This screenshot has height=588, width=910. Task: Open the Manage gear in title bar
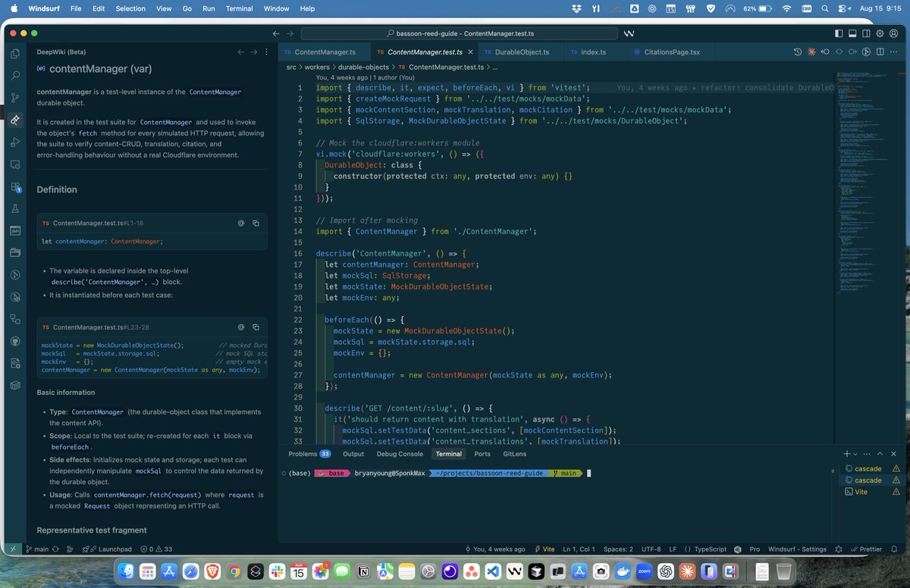point(880,33)
